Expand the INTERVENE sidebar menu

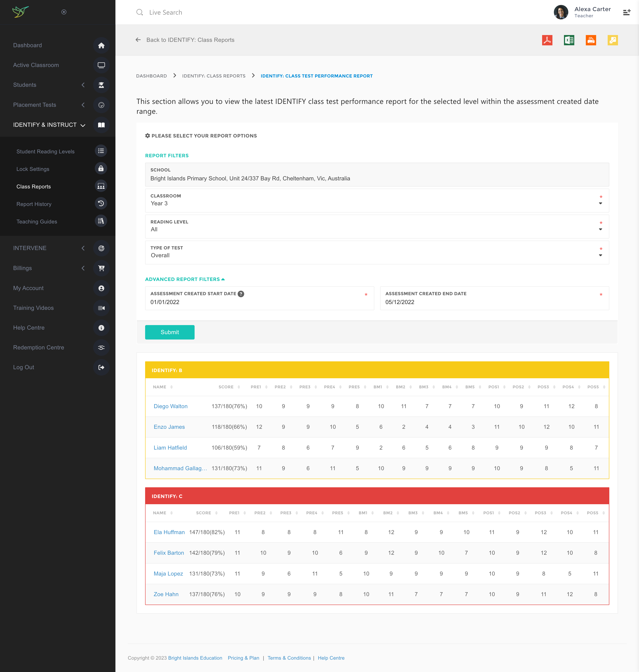[x=30, y=248]
